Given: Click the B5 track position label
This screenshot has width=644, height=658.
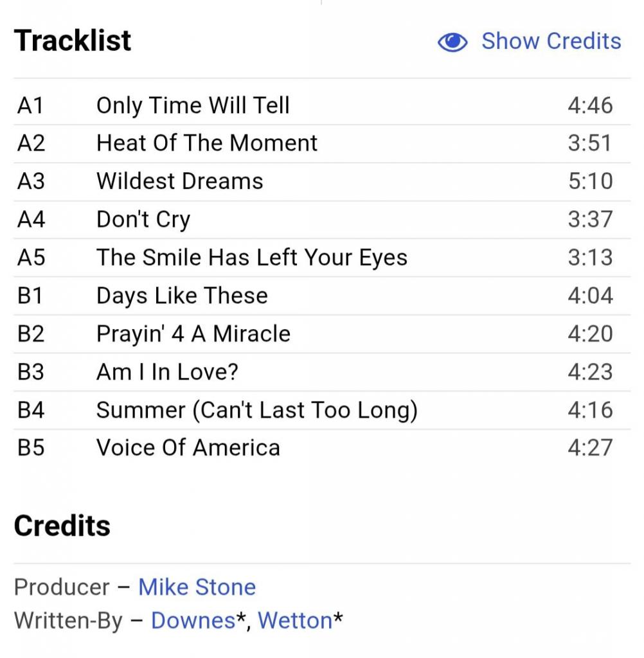Looking at the screenshot, I should (31, 448).
